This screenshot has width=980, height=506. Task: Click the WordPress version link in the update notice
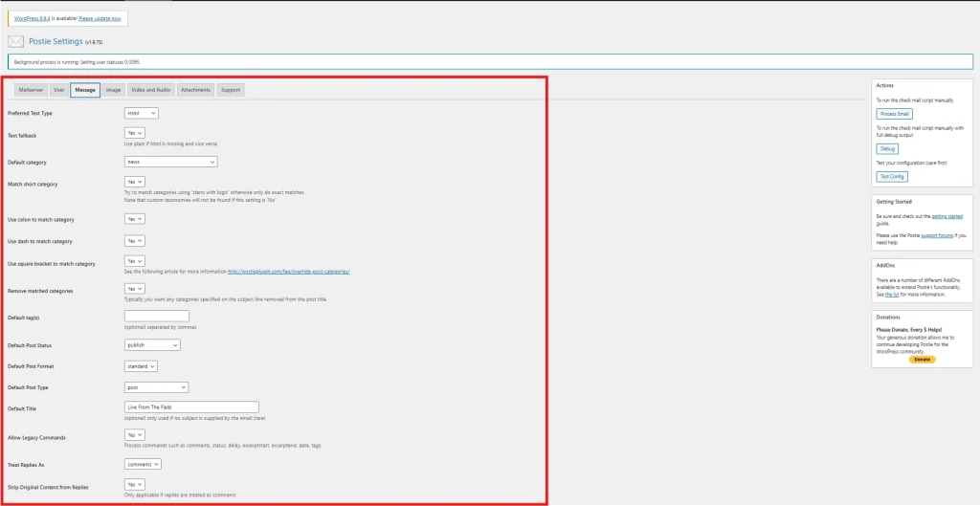pyautogui.click(x=32, y=19)
